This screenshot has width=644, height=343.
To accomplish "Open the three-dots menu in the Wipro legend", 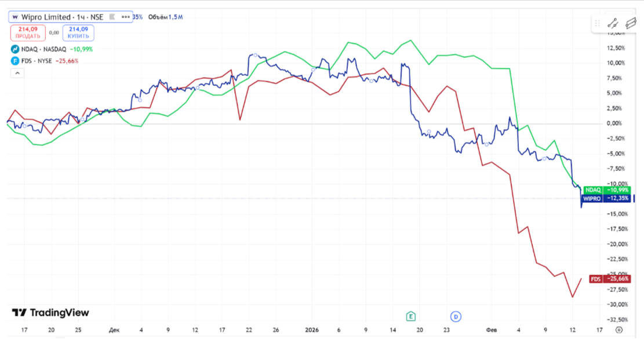I will tap(126, 17).
